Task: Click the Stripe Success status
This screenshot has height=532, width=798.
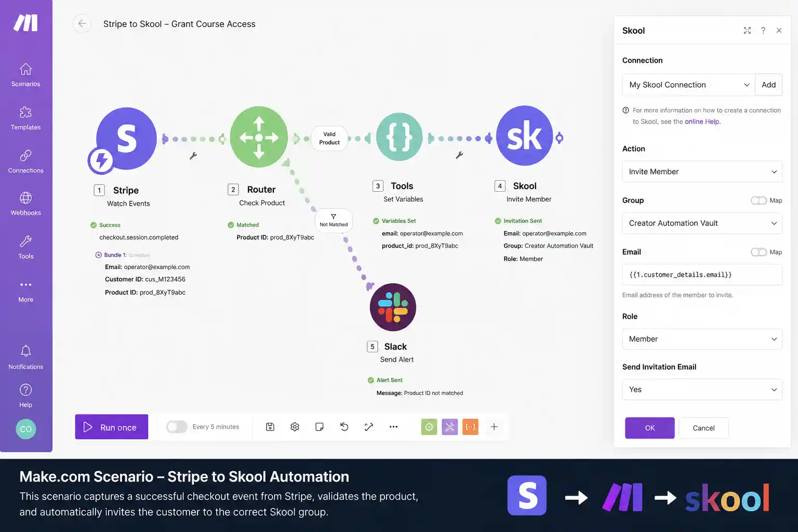Action: click(x=105, y=225)
